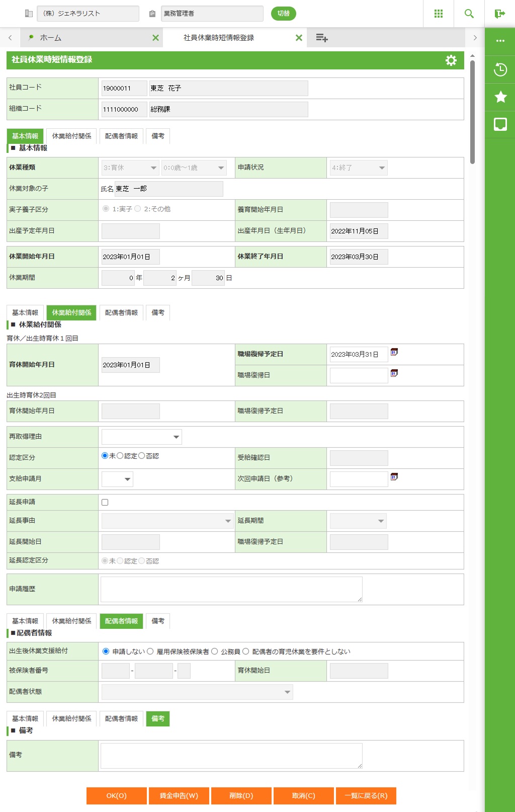Click the 取消(C) button

click(x=304, y=796)
